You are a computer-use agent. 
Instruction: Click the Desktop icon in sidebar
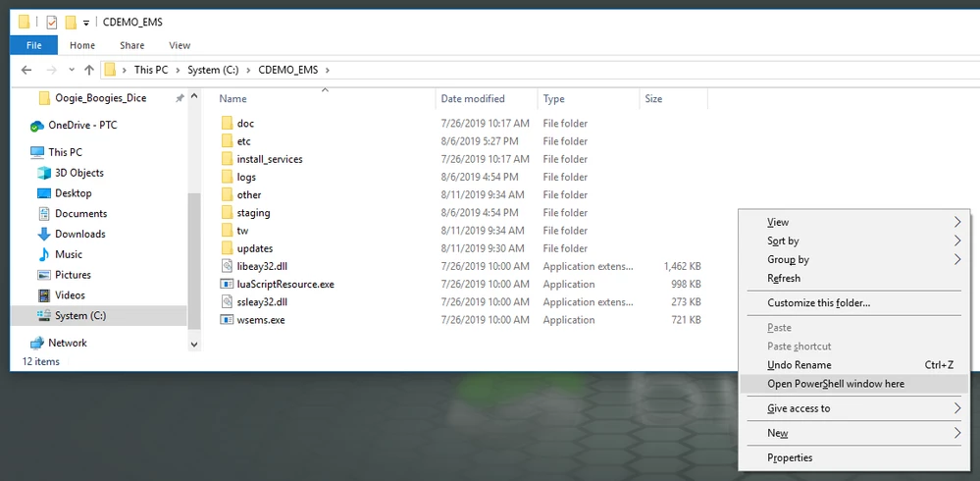tap(44, 193)
